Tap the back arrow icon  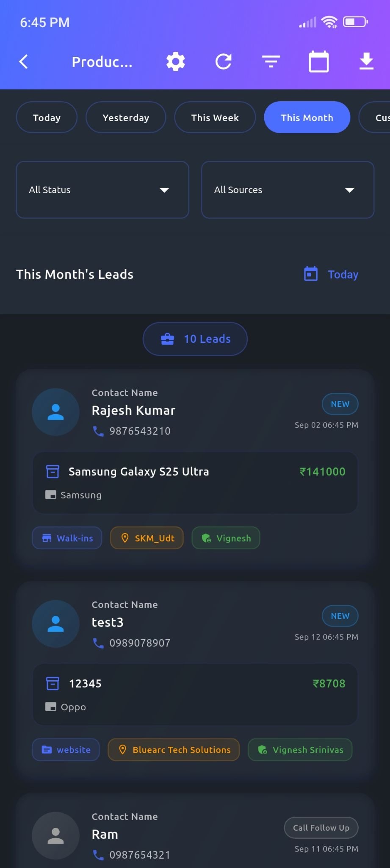[24, 62]
